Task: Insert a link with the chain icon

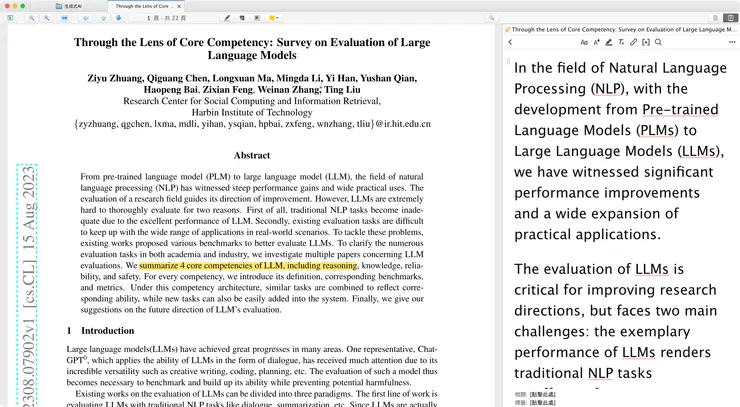Action: pyautogui.click(x=633, y=42)
